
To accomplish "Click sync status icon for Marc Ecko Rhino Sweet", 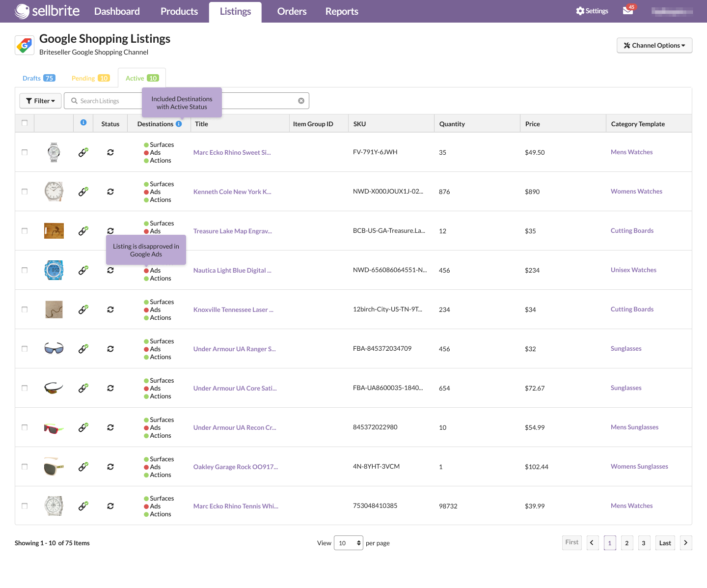I will (110, 152).
